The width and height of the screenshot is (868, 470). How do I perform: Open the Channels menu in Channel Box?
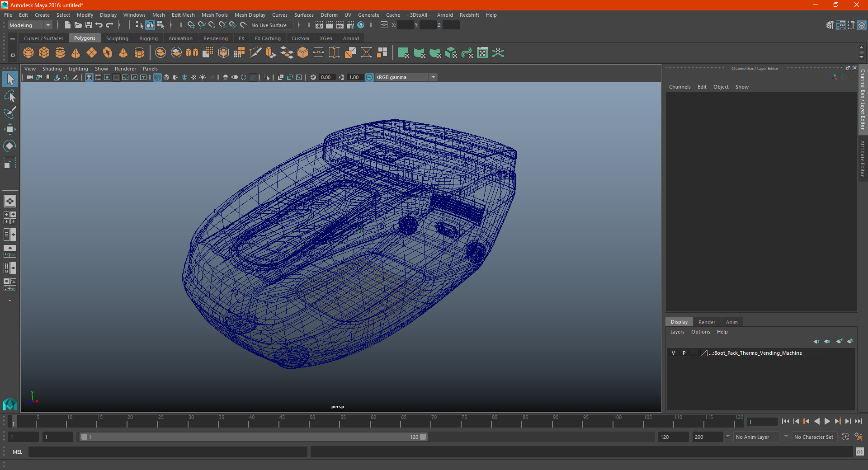(680, 87)
